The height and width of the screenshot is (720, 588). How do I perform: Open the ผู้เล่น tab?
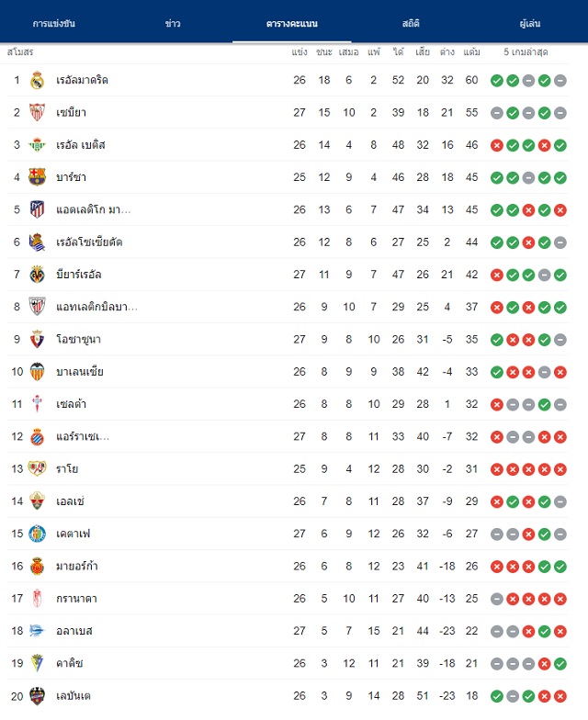[x=529, y=24]
